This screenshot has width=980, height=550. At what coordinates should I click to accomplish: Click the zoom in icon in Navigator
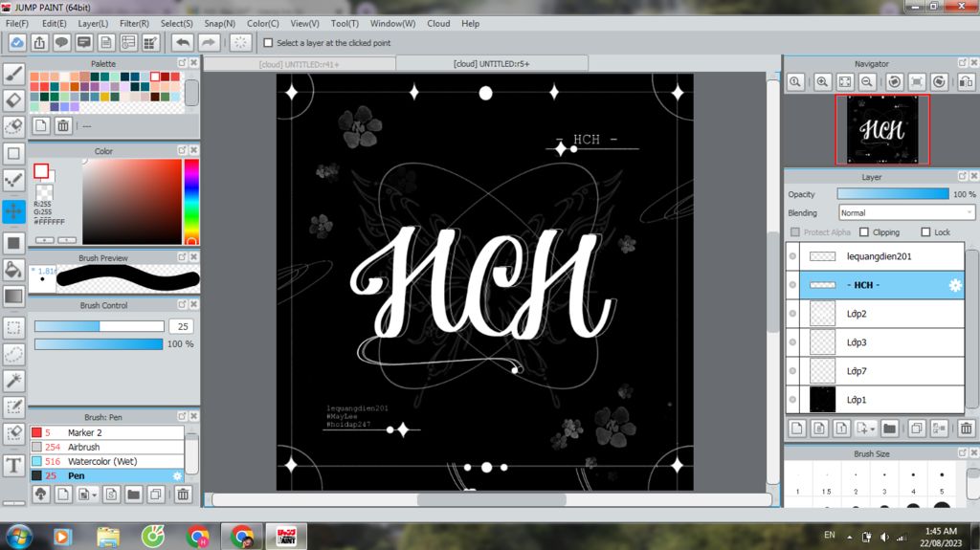click(822, 82)
